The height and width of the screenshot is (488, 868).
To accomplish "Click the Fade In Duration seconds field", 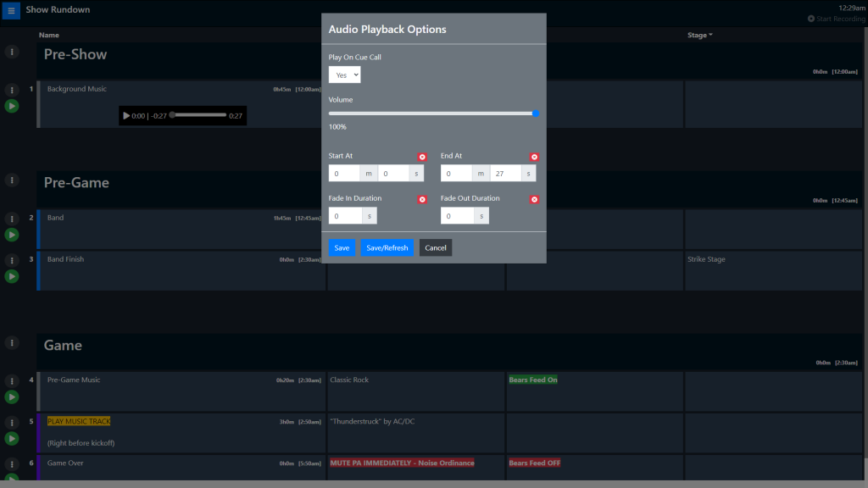I will [x=345, y=216].
